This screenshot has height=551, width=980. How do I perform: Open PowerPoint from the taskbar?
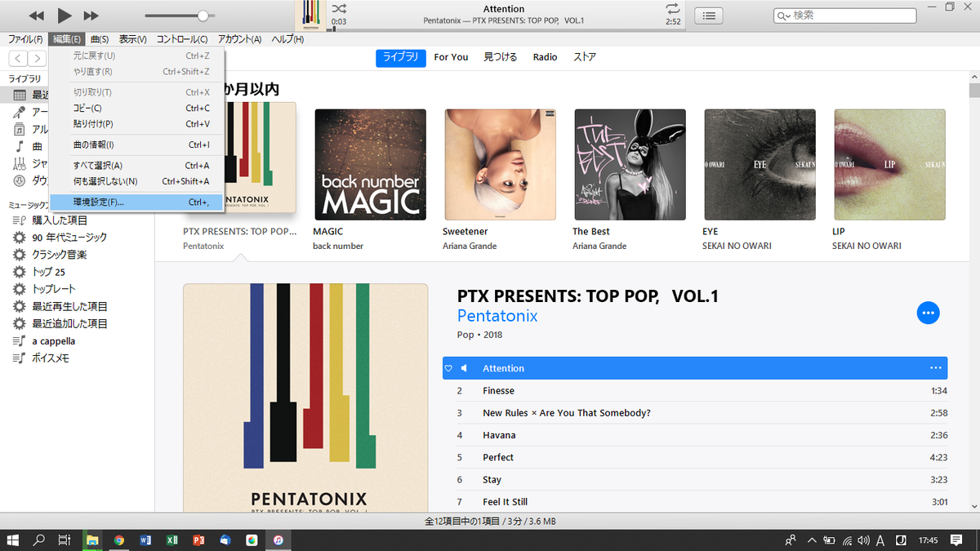point(198,540)
